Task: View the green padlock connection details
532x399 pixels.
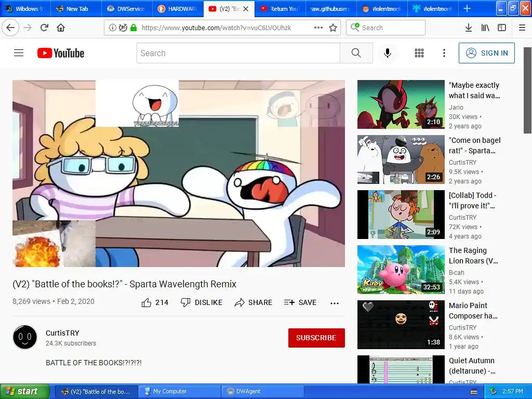Action: click(x=134, y=28)
